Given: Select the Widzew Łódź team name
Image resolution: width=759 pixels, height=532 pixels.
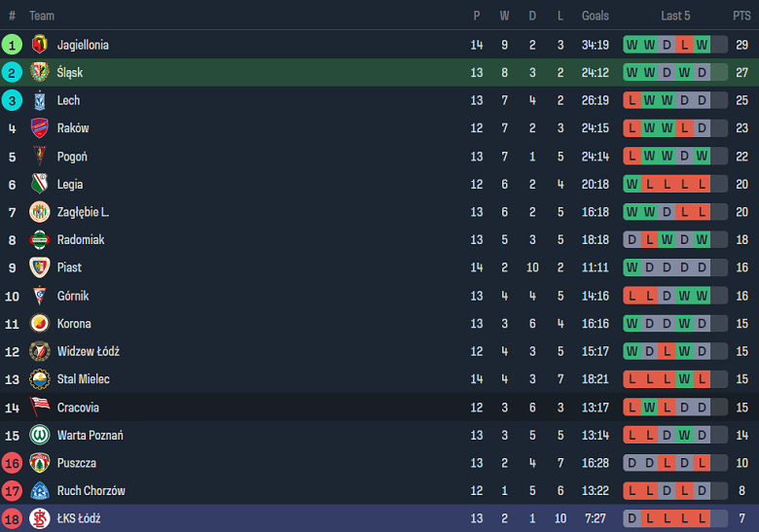Looking at the screenshot, I should (88, 351).
